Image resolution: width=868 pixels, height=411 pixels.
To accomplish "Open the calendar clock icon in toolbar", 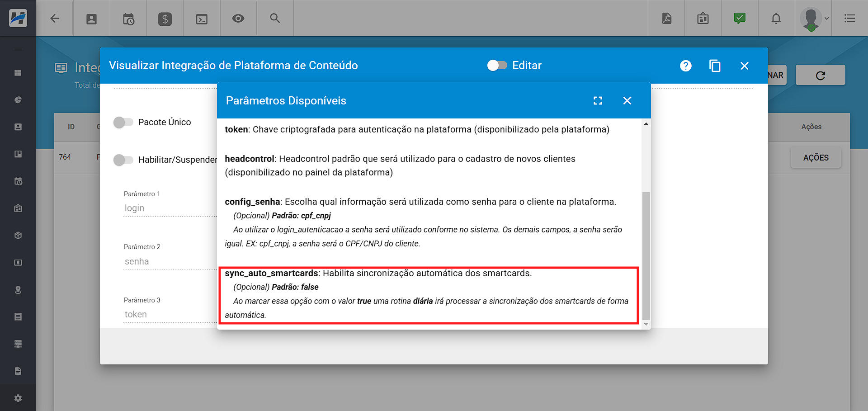I will coord(128,19).
